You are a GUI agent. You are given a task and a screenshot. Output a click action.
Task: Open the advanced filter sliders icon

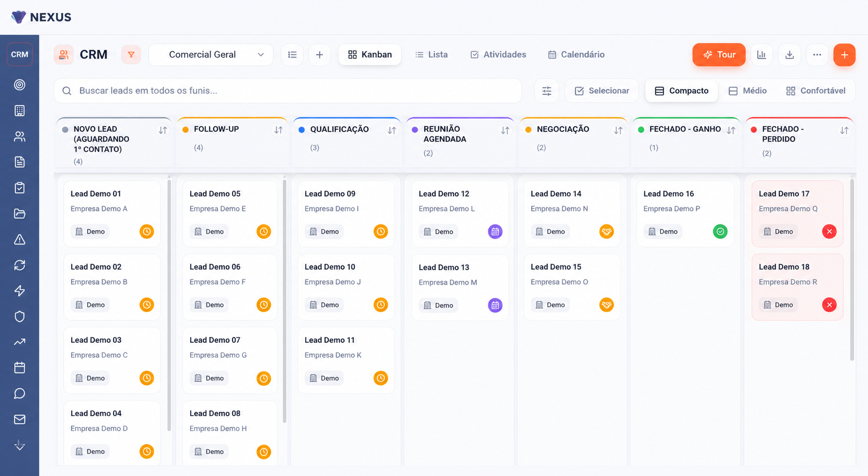tap(547, 91)
